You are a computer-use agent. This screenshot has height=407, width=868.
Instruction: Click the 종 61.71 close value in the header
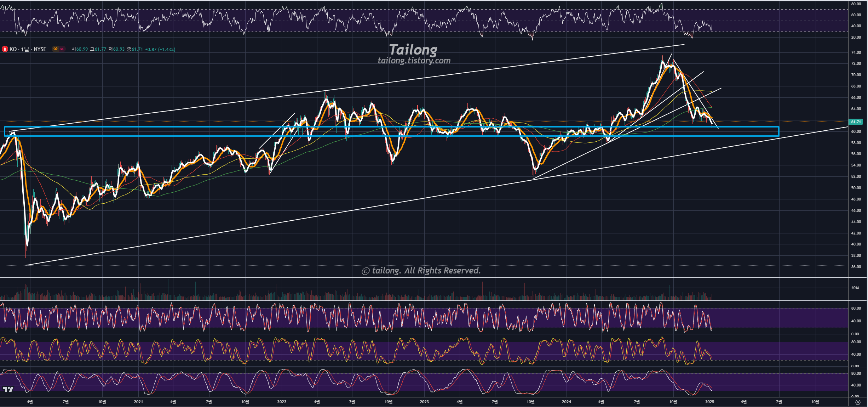(135, 49)
